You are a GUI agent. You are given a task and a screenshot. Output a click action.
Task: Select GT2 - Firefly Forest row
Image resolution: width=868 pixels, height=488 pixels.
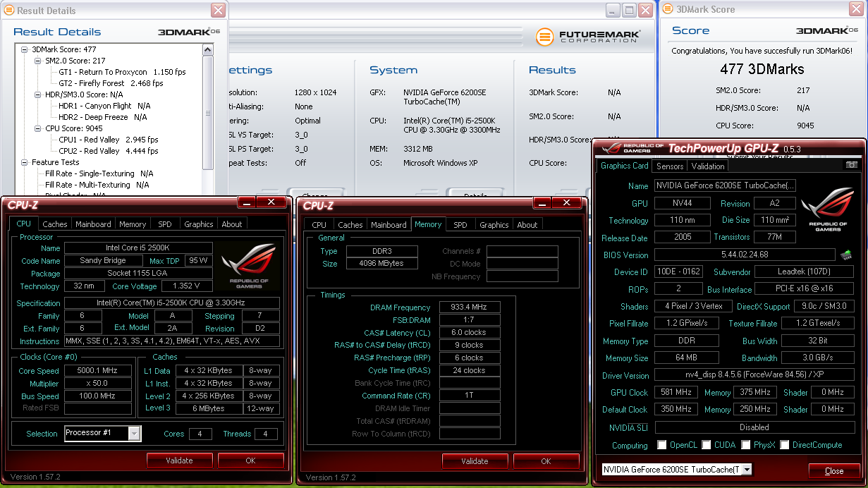(111, 83)
